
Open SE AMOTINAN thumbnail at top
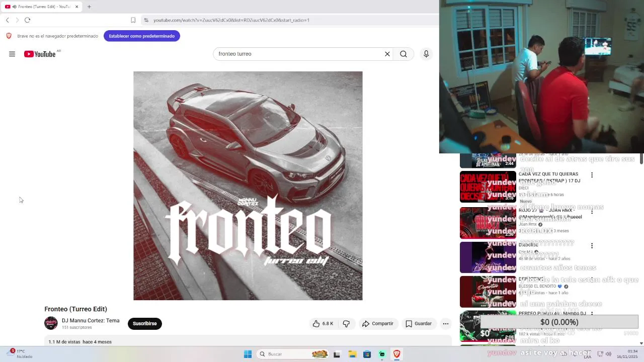[488, 161]
